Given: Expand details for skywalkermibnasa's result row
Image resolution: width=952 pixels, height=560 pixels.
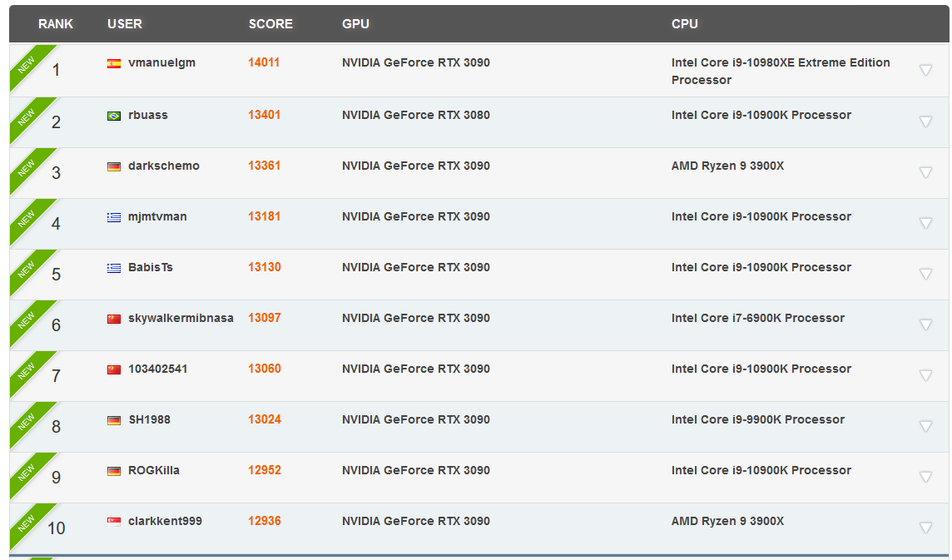Looking at the screenshot, I should [925, 325].
